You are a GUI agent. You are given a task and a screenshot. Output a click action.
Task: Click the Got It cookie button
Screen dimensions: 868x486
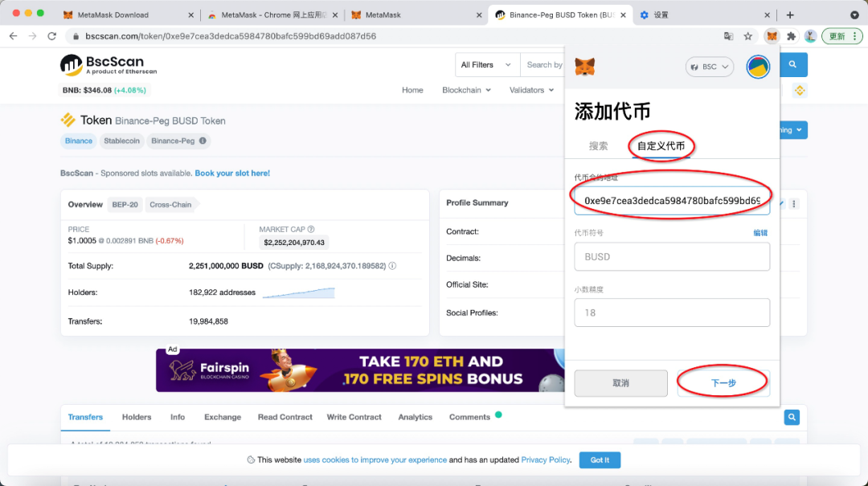[600, 460]
